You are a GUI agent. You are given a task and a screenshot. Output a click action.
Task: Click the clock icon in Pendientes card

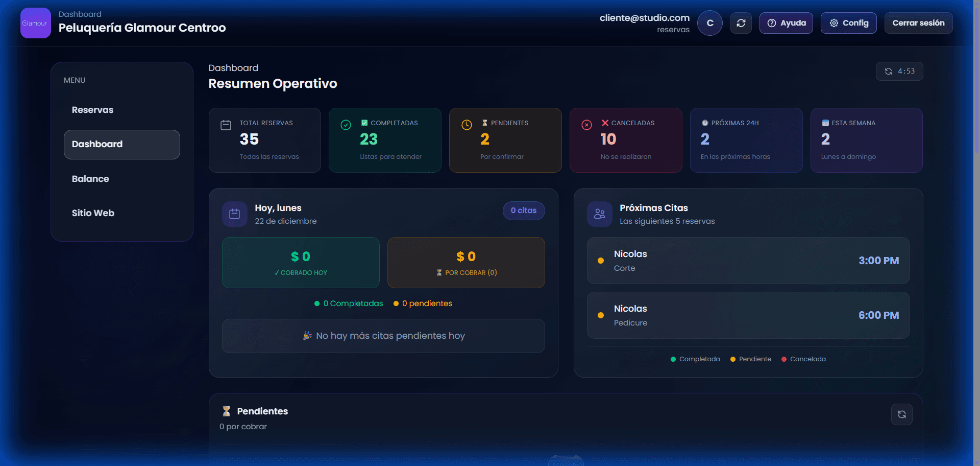tap(467, 125)
